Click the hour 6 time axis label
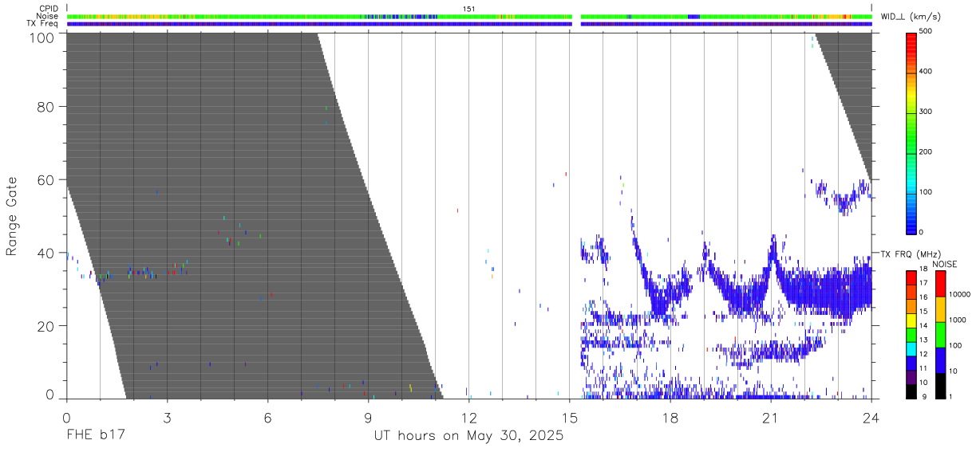This screenshot has width=980, height=452. tap(267, 417)
